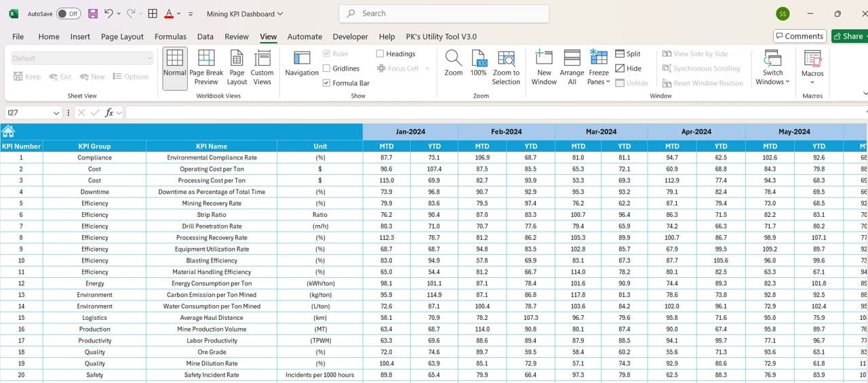Click the Page Break Preview icon
The image size is (868, 383).
[x=206, y=60]
